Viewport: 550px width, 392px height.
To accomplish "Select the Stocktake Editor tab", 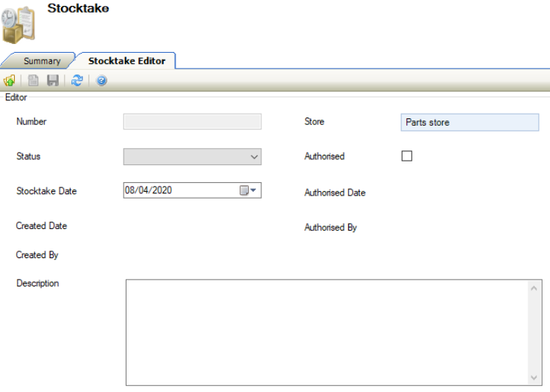I will click(x=127, y=61).
